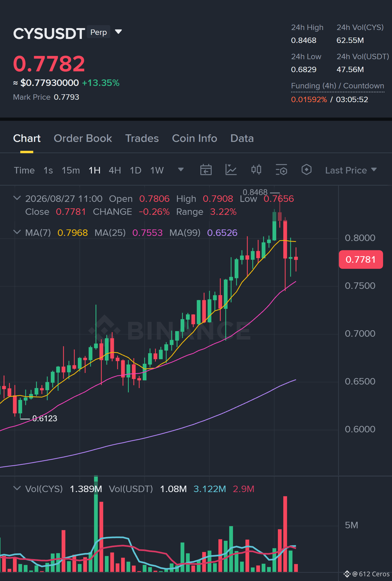Click the volume average value 2.9M
392x581 pixels.
(x=244, y=489)
